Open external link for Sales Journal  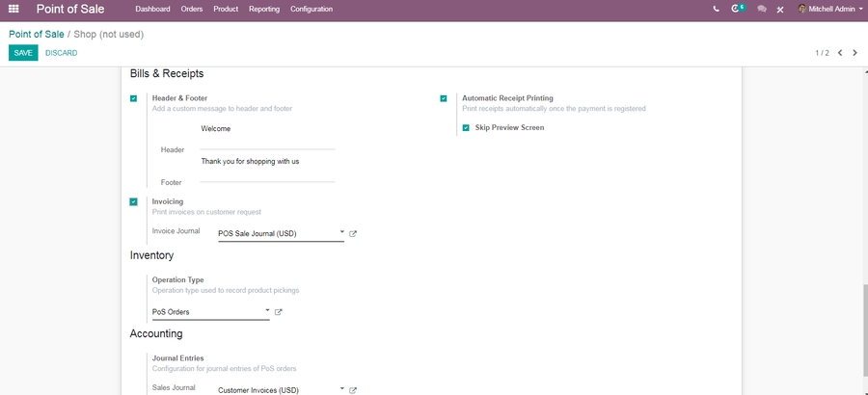coord(353,390)
